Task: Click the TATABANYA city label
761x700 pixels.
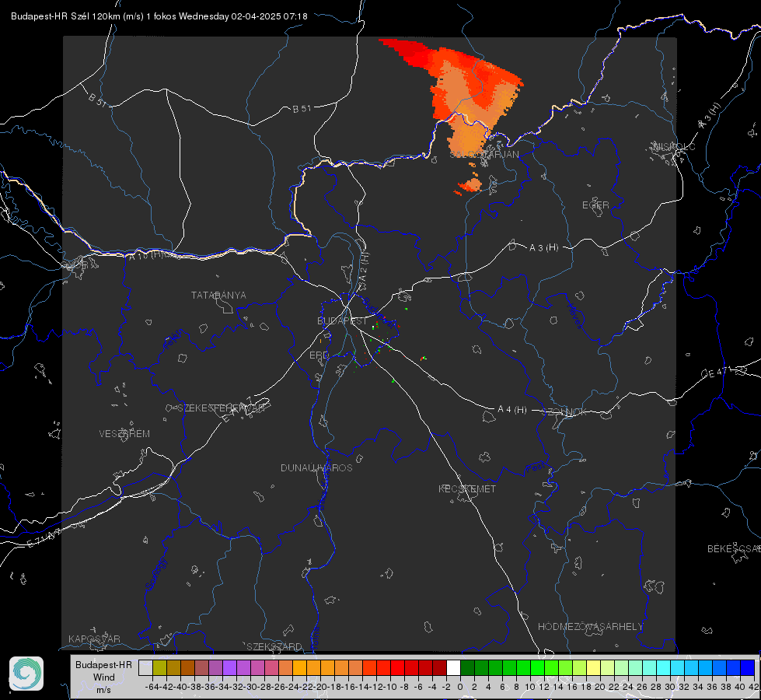Action: [218, 296]
